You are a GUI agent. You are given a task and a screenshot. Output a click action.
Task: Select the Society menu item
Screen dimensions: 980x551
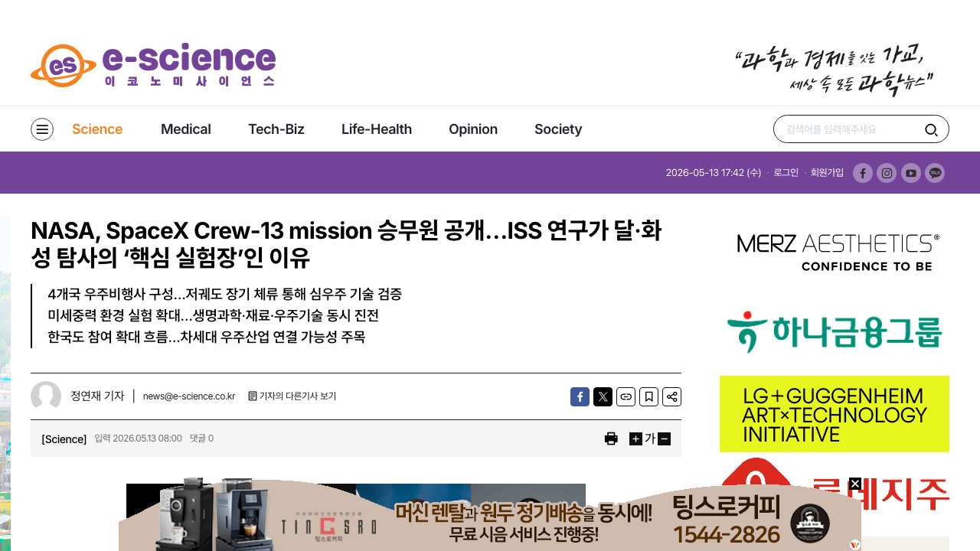click(558, 129)
